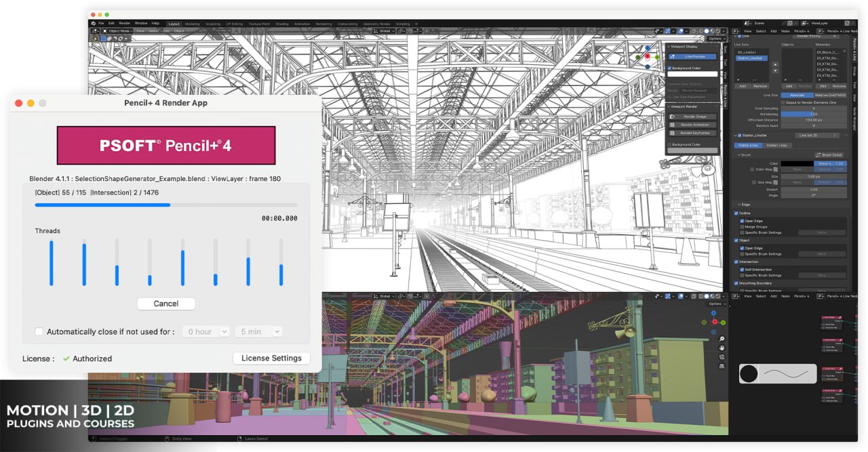The image size is (868, 452).
Task: Toggle the Self-Intersection checkbox
Action: click(x=743, y=269)
